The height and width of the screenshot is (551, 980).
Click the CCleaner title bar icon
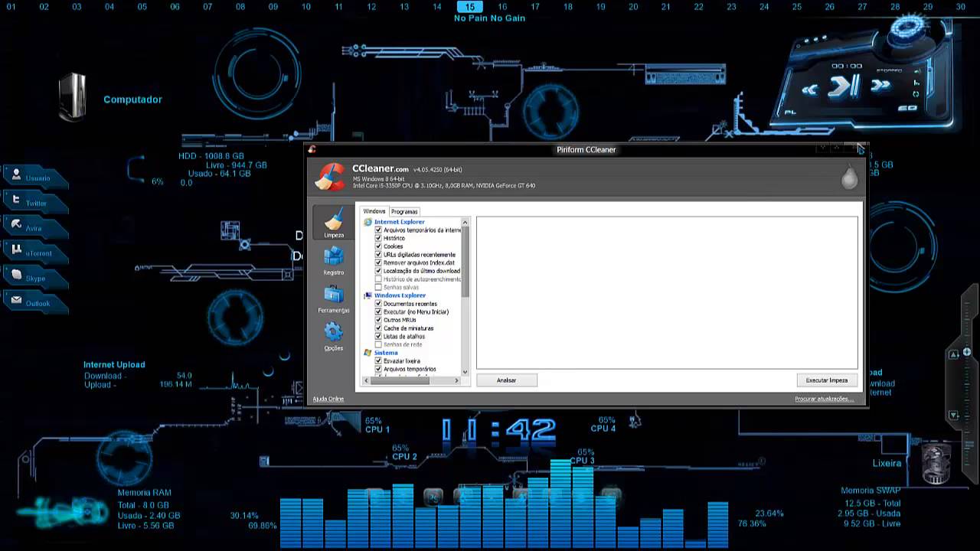(x=312, y=149)
